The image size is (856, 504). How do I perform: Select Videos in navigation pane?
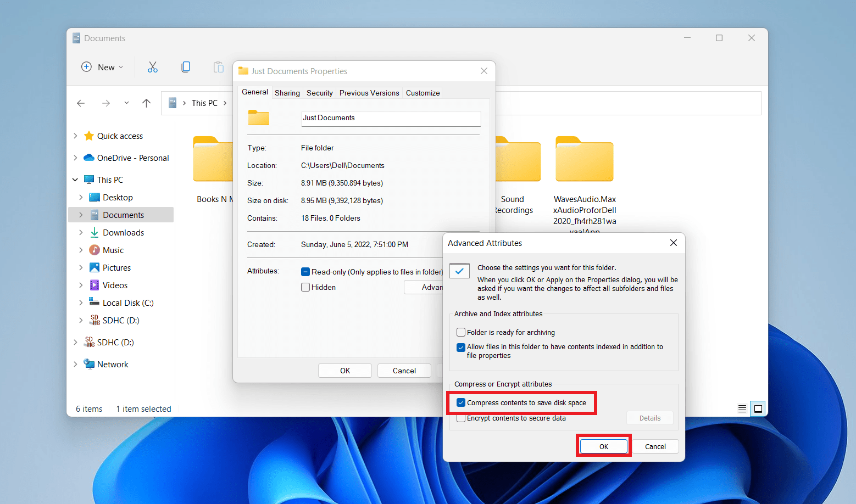[115, 285]
